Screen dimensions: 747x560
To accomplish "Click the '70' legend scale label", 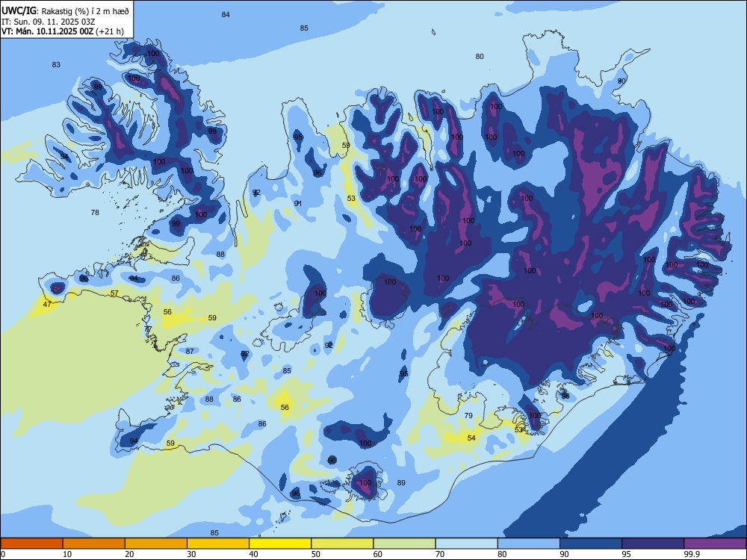I will tap(440, 554).
